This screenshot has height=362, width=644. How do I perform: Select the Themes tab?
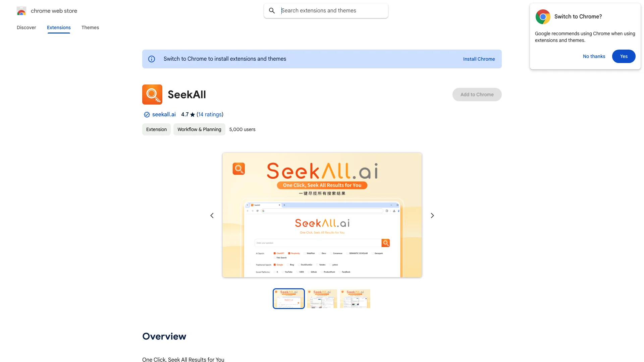click(x=90, y=27)
